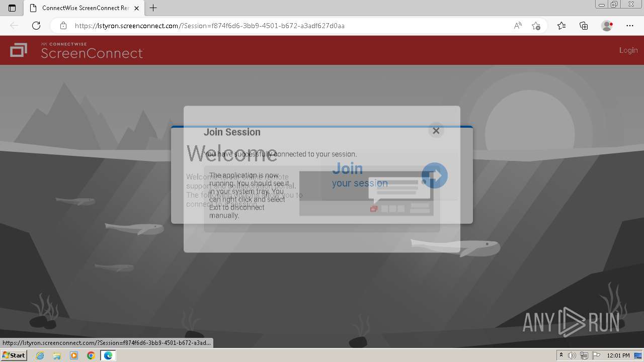The width and height of the screenshot is (644, 362).
Task: Select the ConnectWise ScreenConnect tab
Action: point(85,8)
